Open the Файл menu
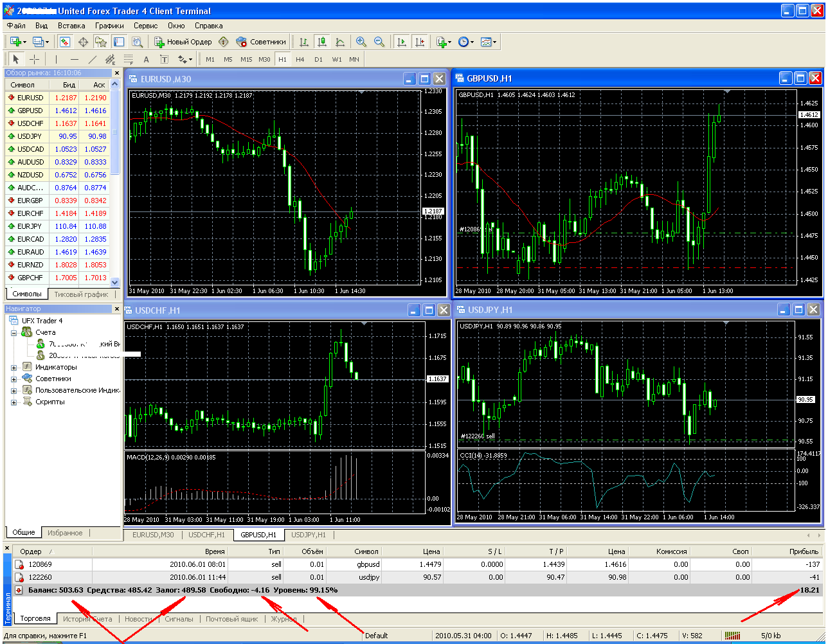 [16, 26]
